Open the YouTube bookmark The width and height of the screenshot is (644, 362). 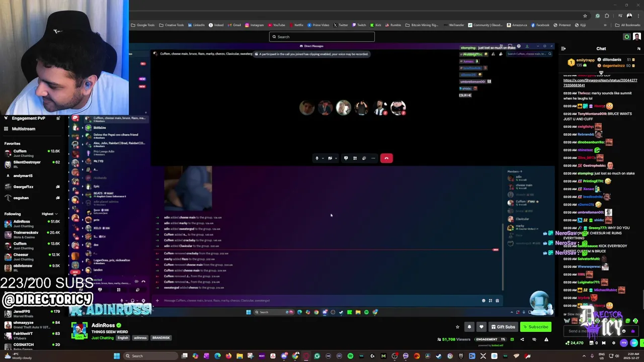(x=277, y=25)
